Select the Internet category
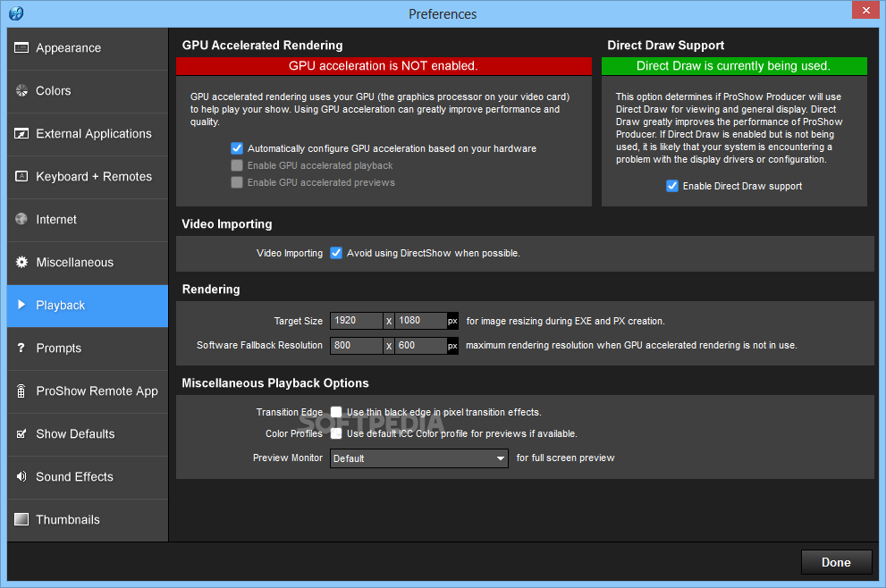This screenshot has width=886, height=588. pyautogui.click(x=88, y=220)
